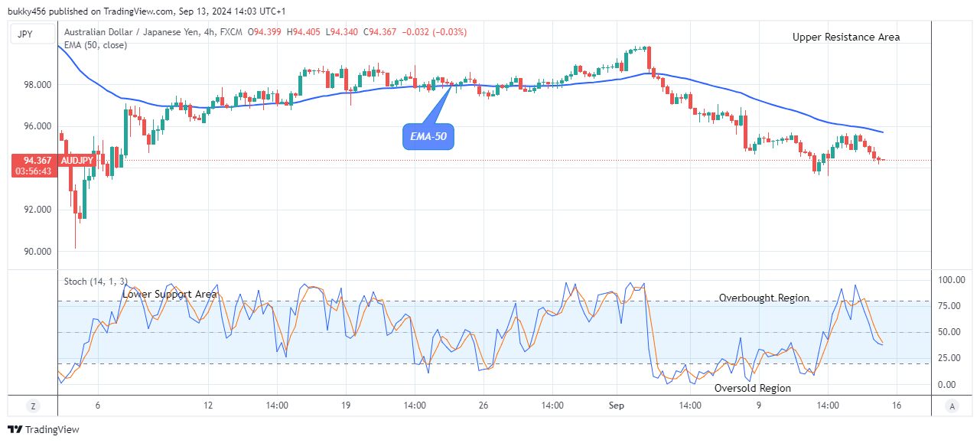Click the EMA-50 callout label
The image size is (980, 443).
pyautogui.click(x=428, y=137)
